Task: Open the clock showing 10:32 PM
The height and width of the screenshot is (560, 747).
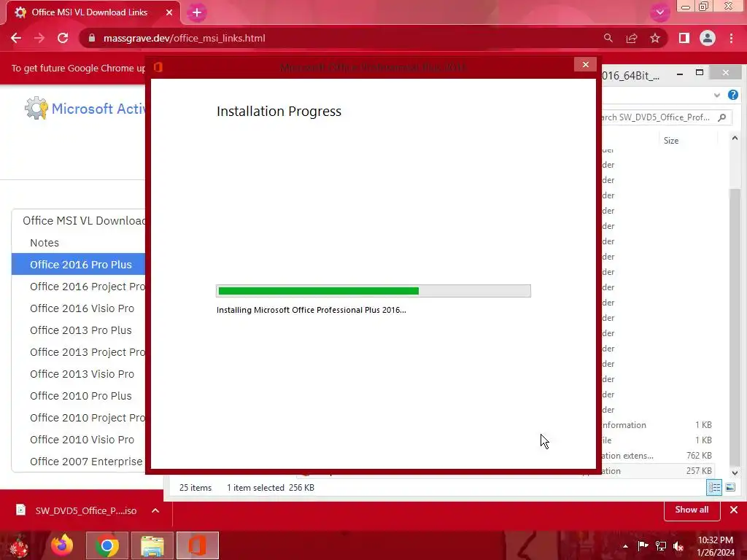Action: pyautogui.click(x=716, y=546)
